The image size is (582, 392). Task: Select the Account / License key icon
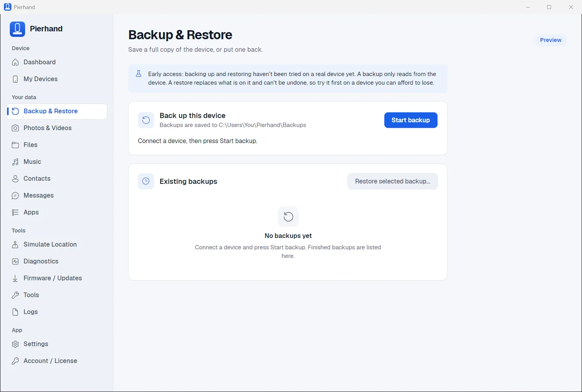pyautogui.click(x=15, y=361)
